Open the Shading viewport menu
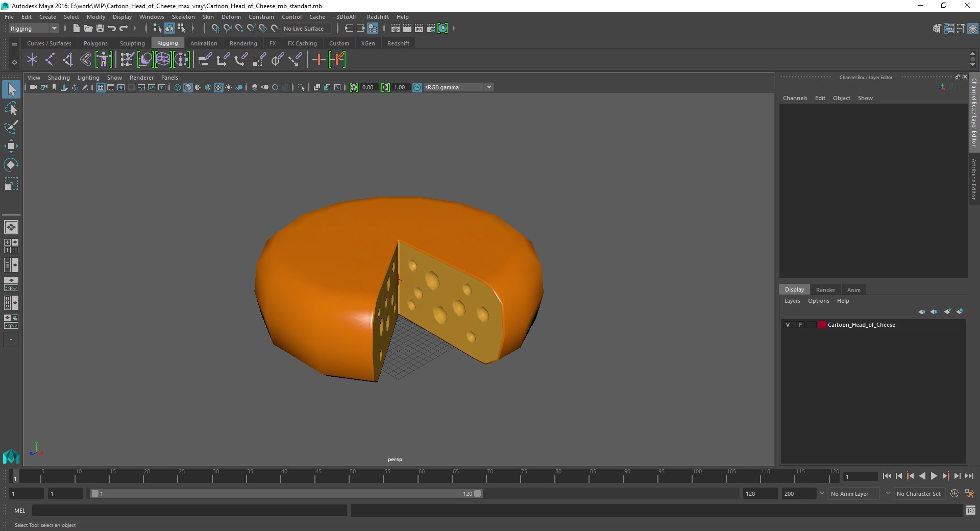The height and width of the screenshot is (531, 980). coord(59,78)
